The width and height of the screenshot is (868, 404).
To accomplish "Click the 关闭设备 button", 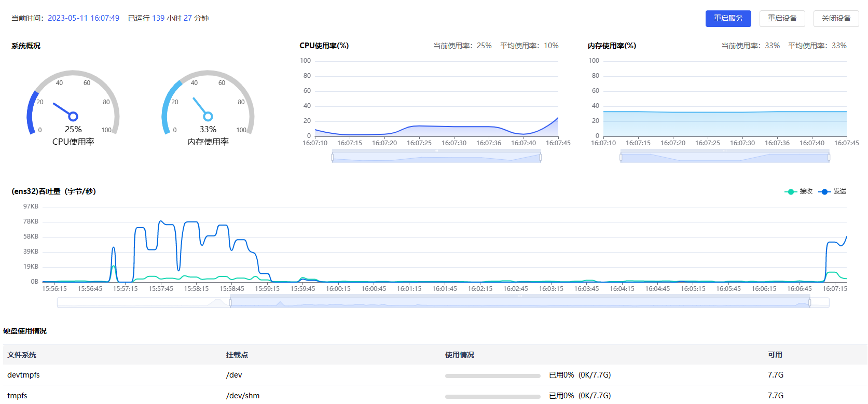I will click(836, 18).
